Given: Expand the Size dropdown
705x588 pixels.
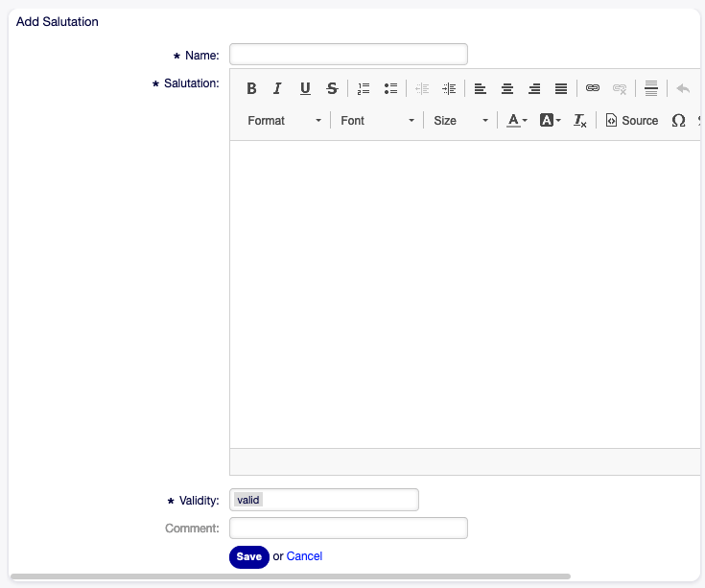Looking at the screenshot, I should [x=460, y=121].
